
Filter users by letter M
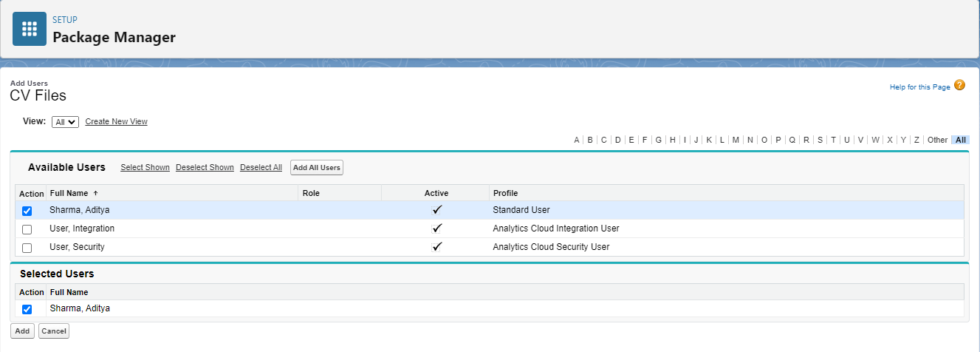736,140
